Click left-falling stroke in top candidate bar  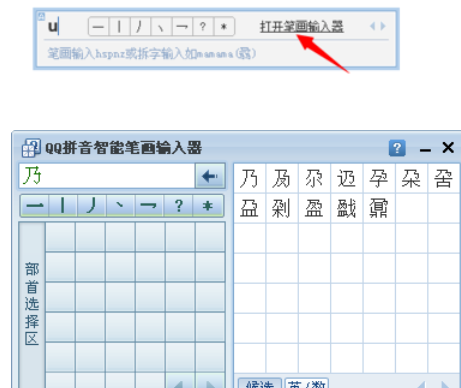(x=140, y=27)
